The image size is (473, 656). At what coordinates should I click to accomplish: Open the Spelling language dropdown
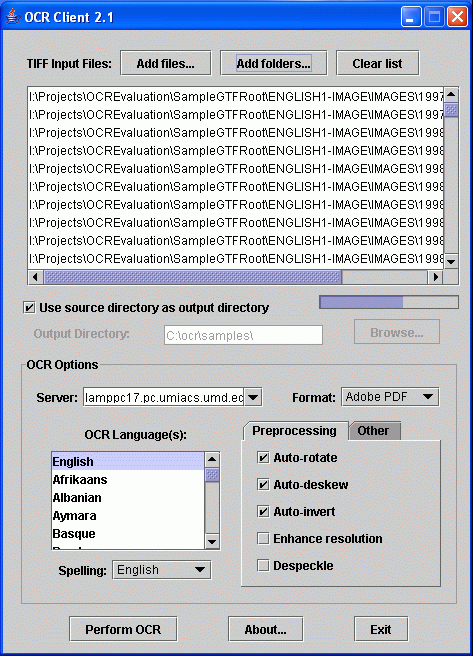coord(200,570)
